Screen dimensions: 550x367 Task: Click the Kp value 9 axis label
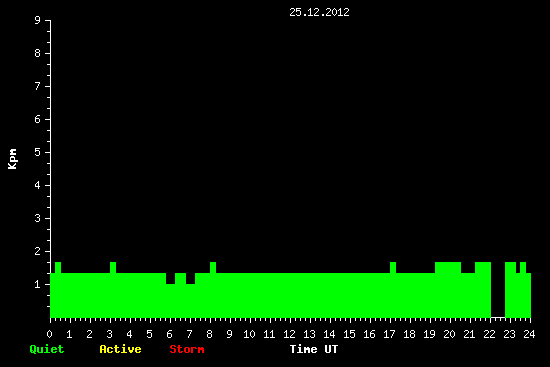tap(37, 21)
